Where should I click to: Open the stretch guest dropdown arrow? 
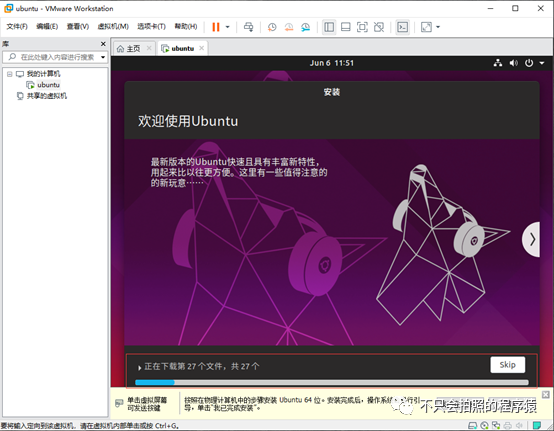coord(438,27)
